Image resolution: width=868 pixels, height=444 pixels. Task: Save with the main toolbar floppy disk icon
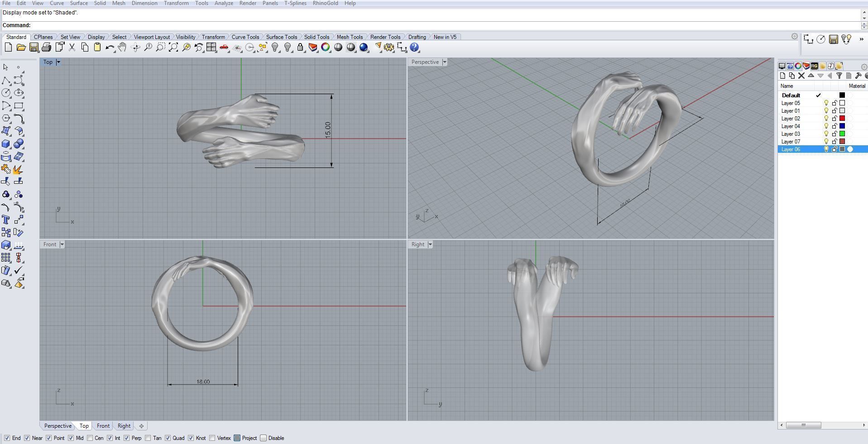(x=34, y=48)
